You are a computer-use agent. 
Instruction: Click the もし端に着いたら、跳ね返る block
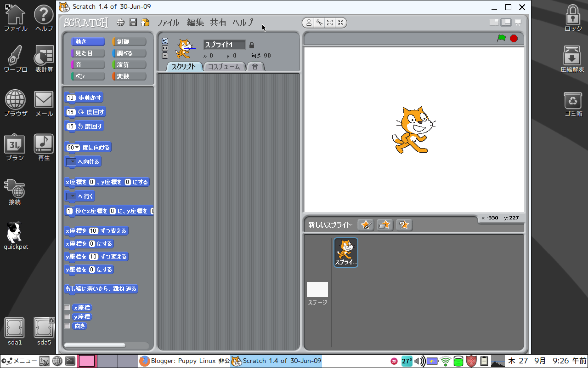[x=101, y=289]
